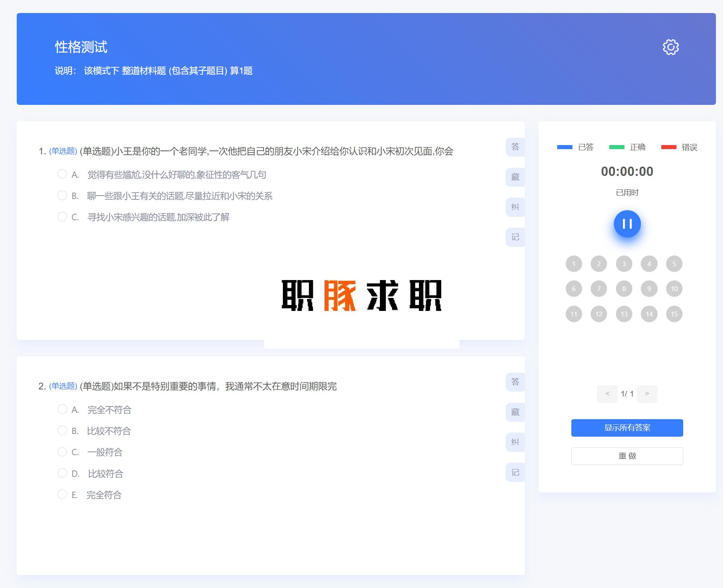Click the 性格测试 page title
Screen dimensions: 723x588
81,47
